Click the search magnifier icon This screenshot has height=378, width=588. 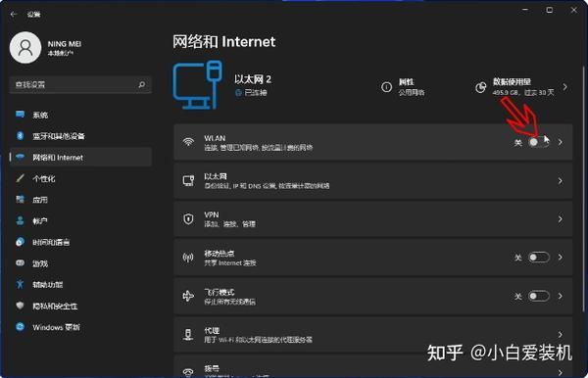142,84
